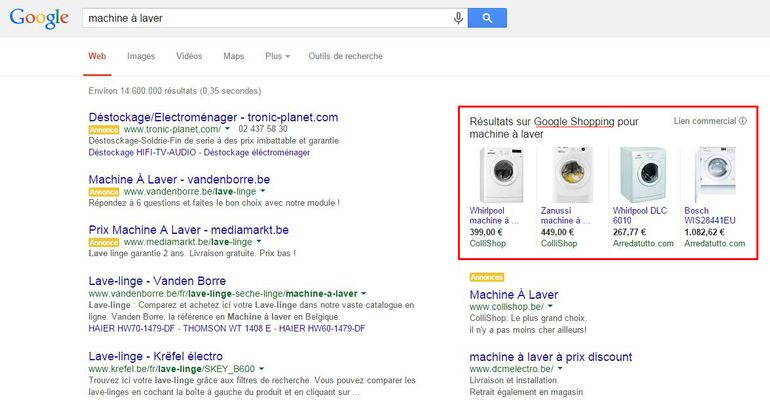Open the Whirlpool DLC 6010 product title
The image size is (770, 407).
click(639, 216)
